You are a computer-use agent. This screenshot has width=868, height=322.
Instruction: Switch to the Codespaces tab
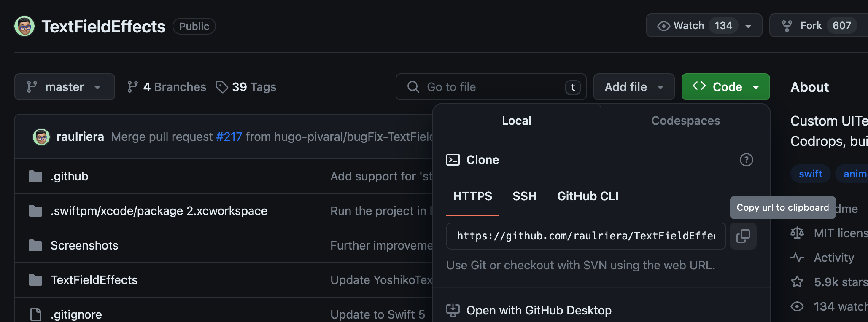tap(685, 121)
